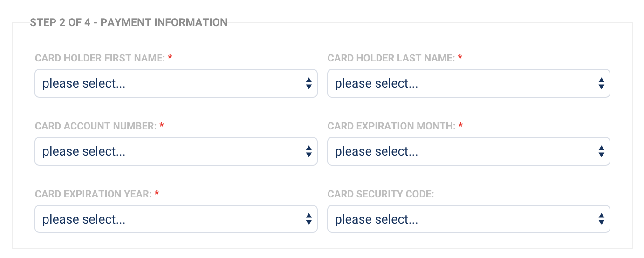The height and width of the screenshot is (258, 644).
Task: Click the red asterisk beside Card Account Number
Action: pos(162,126)
